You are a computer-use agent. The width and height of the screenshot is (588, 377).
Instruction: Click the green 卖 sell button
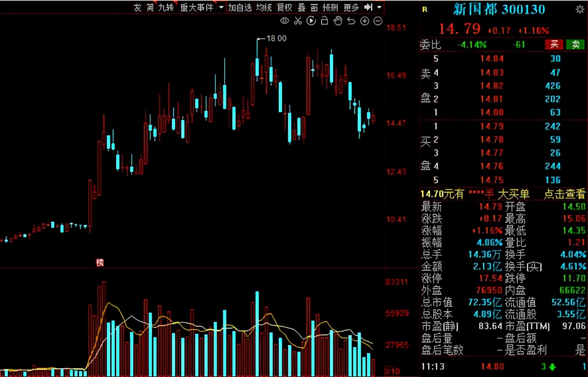point(576,45)
